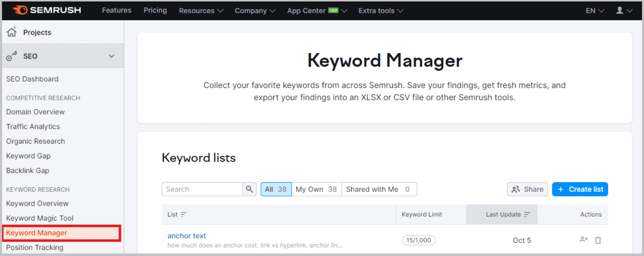644x256 pixels.
Task: Click the Projects home icon
Action: click(12, 32)
